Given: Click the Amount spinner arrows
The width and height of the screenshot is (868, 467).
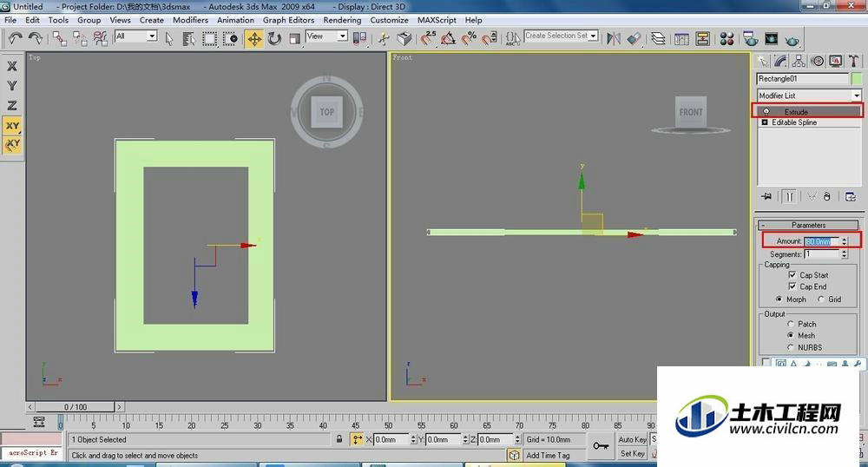Looking at the screenshot, I should point(845,241).
